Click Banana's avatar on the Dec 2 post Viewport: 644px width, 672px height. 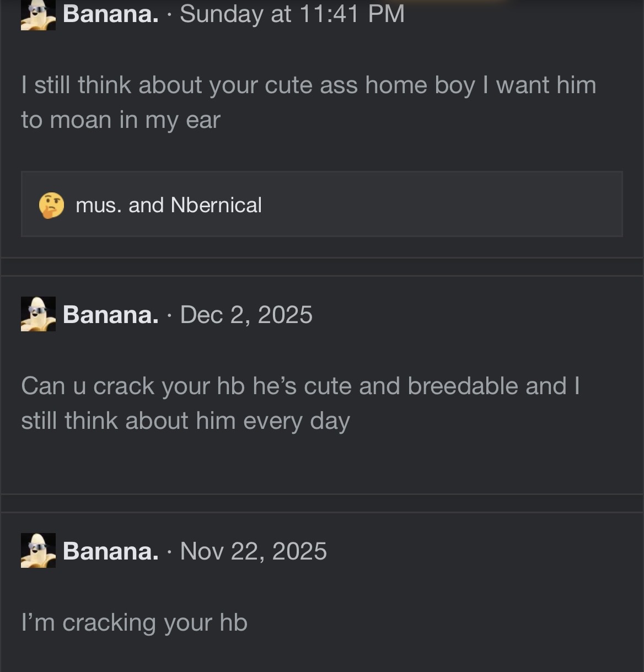(x=38, y=314)
